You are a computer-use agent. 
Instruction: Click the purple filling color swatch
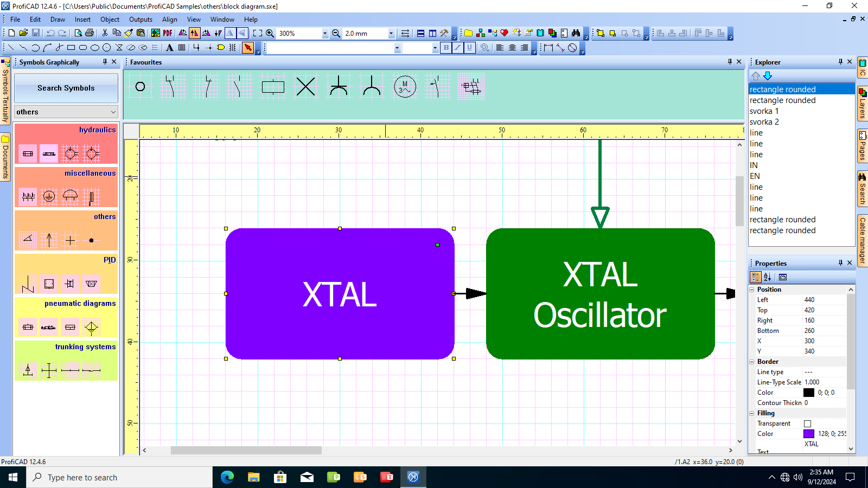click(808, 434)
